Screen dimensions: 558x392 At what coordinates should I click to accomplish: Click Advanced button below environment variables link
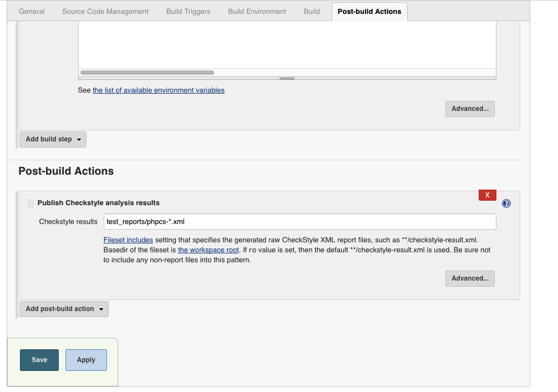click(470, 109)
